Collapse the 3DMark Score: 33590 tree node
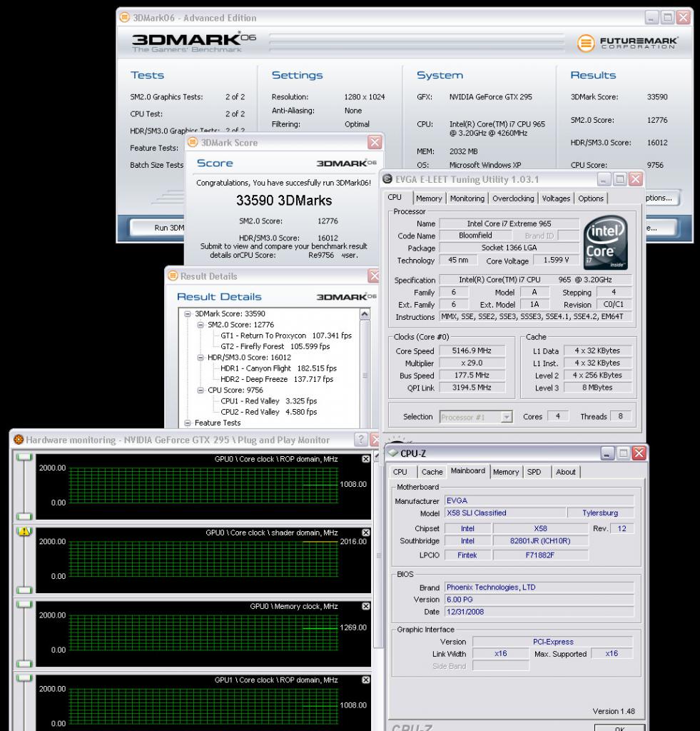Viewport: 700px width, 731px height. point(188,314)
